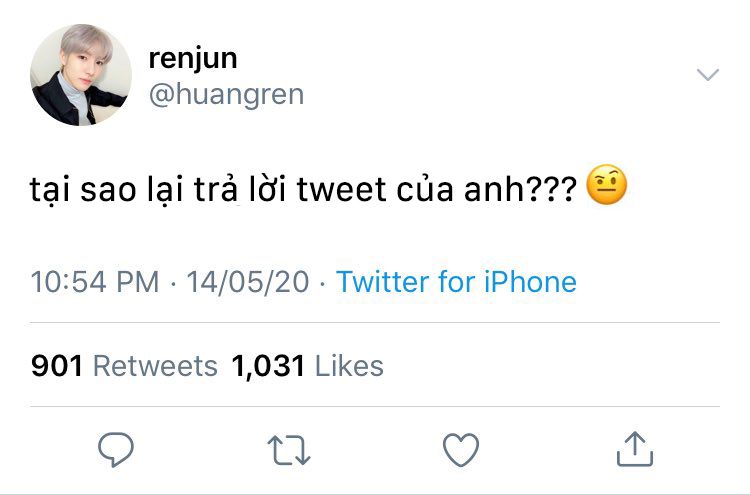This screenshot has width=750, height=495.
Task: Click the raised eyebrow emoji
Action: click(607, 185)
